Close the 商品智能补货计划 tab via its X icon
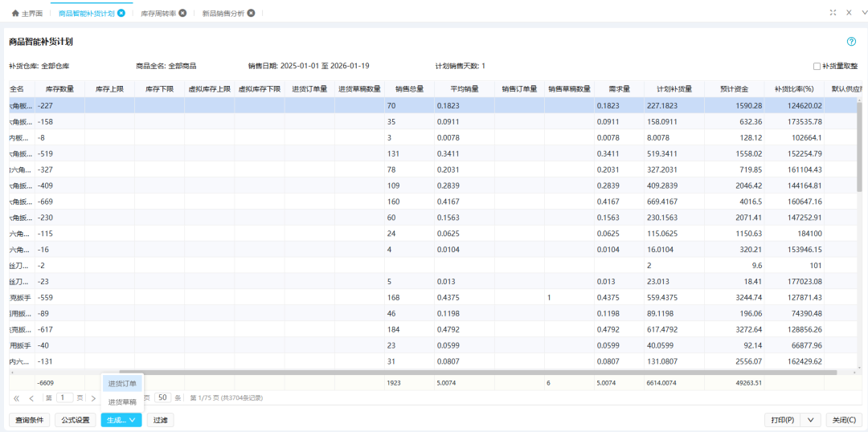The image size is (868, 432). (121, 14)
